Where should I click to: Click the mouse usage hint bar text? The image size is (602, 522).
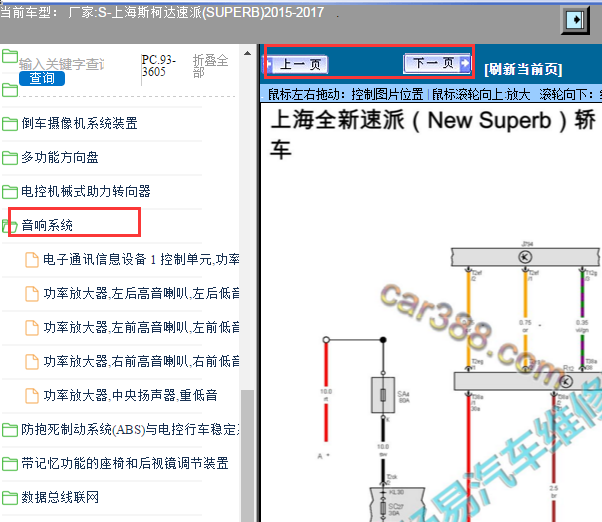pyautogui.click(x=433, y=94)
